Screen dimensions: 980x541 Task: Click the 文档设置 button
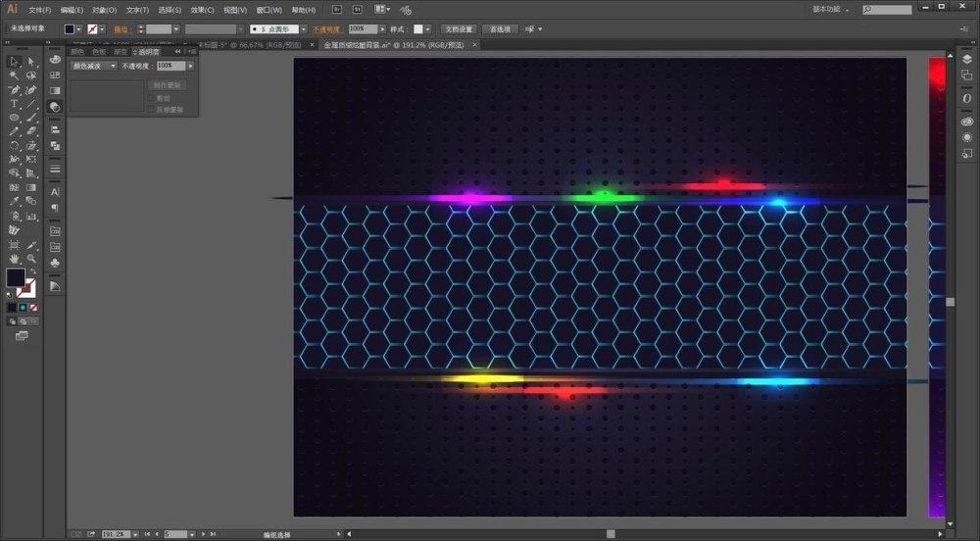(458, 29)
